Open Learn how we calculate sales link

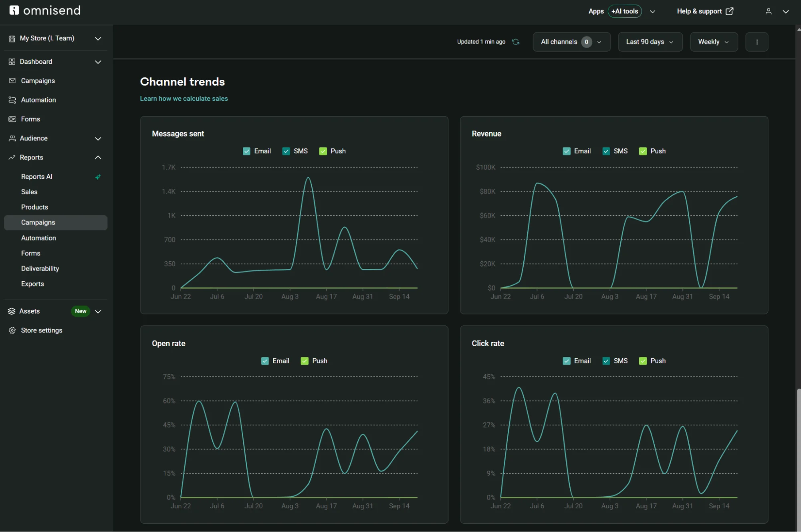pyautogui.click(x=184, y=99)
